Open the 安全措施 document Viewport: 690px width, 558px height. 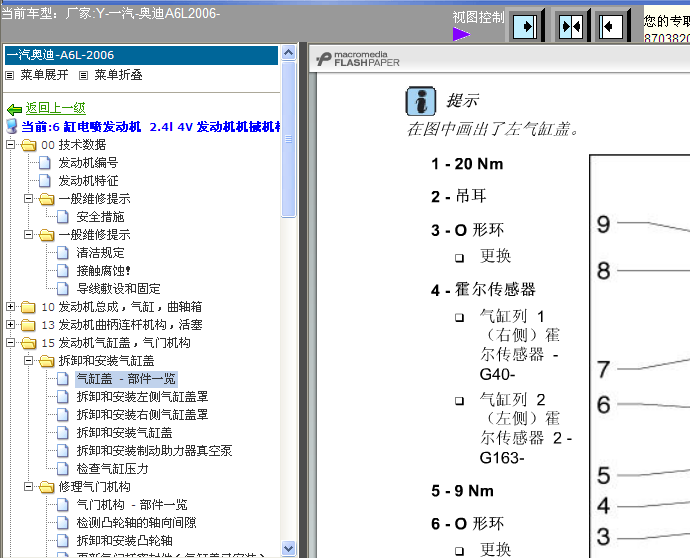click(100, 217)
